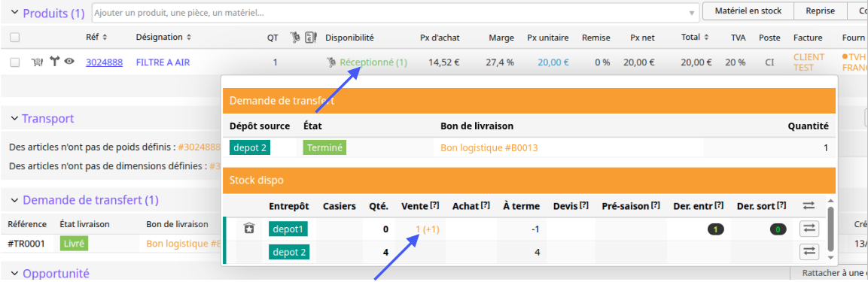Toggle the eye icon on FILTRE A AIR row
The height and width of the screenshot is (282, 868).
pyautogui.click(x=69, y=62)
